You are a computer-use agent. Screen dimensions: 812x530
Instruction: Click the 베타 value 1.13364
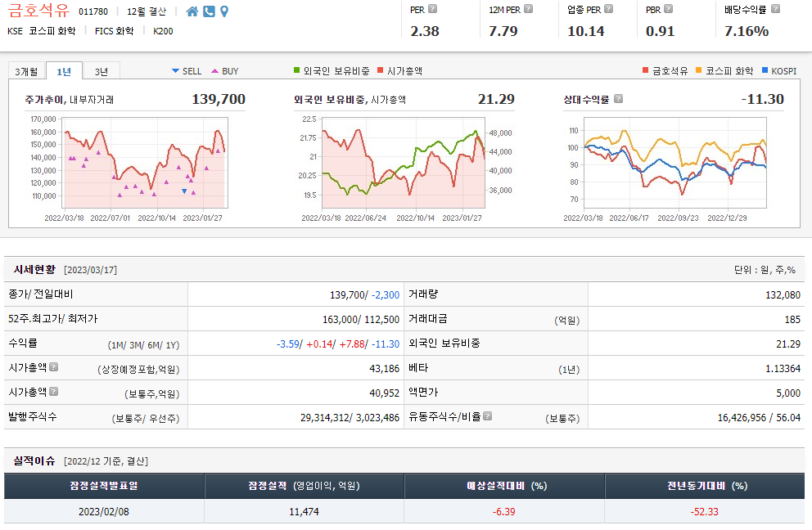pyautogui.click(x=783, y=368)
